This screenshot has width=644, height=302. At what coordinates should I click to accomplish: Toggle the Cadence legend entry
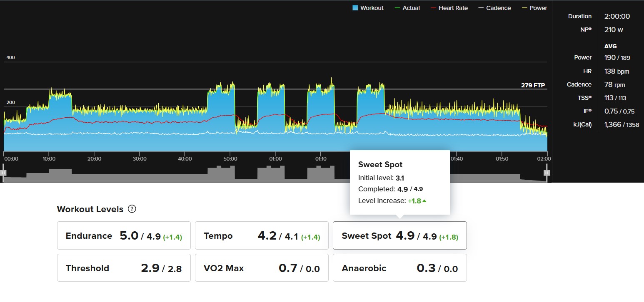[494, 8]
